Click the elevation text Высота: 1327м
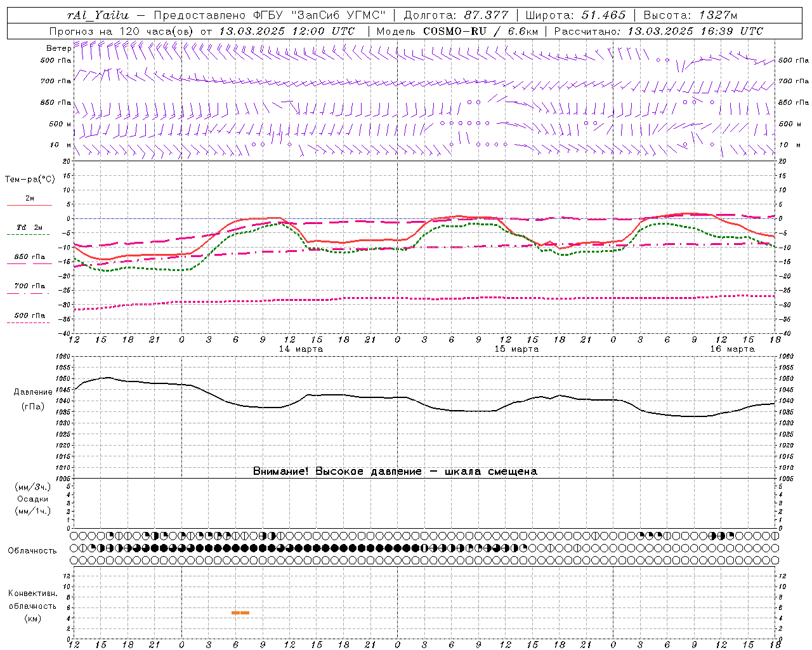Screen dimensions: 812x650 coord(690,15)
